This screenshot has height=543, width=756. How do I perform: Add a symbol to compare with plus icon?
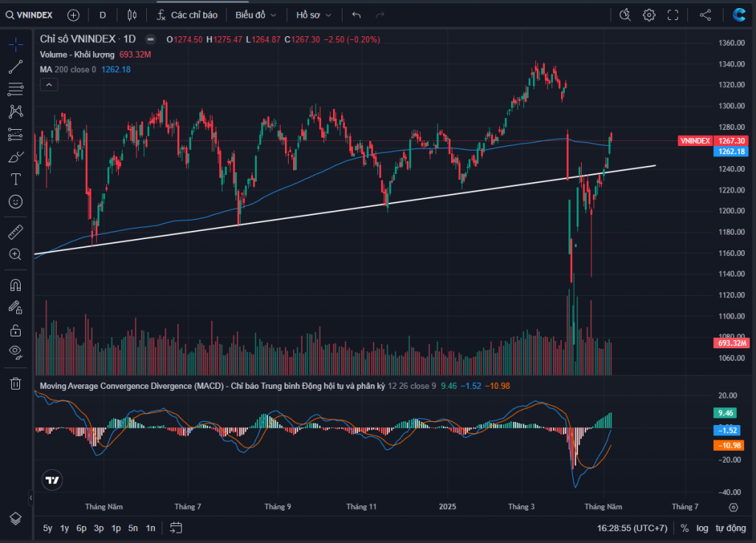click(73, 15)
